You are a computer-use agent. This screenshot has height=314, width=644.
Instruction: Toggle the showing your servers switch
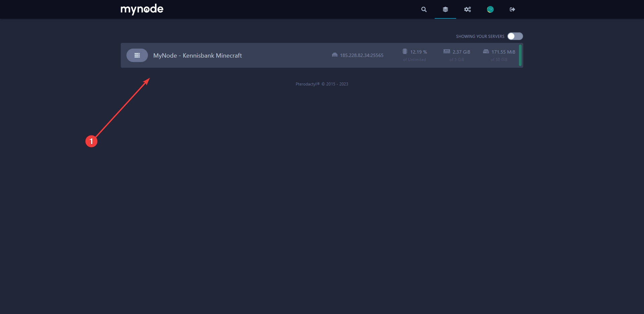[x=515, y=36]
